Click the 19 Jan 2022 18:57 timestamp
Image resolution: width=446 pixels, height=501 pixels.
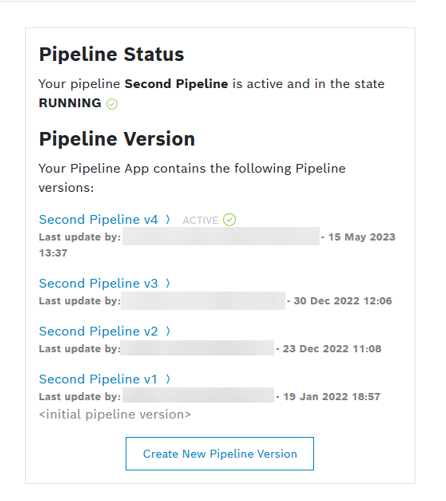coord(332,397)
